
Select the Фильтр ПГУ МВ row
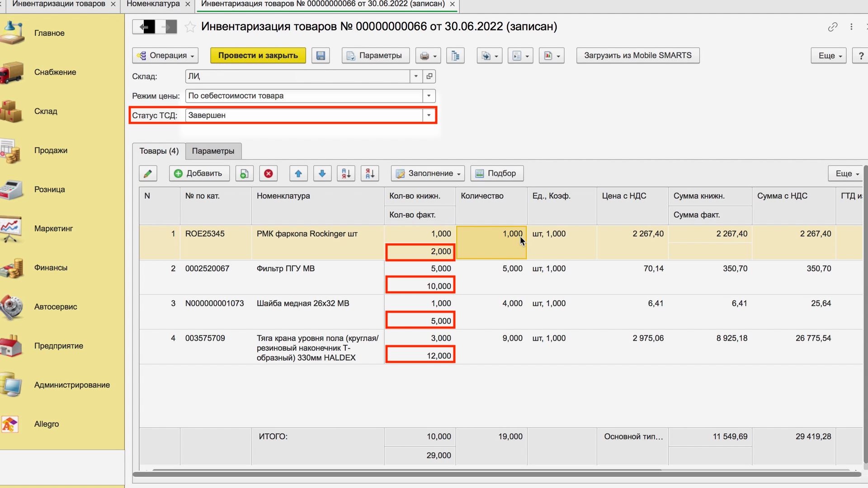click(x=500, y=277)
